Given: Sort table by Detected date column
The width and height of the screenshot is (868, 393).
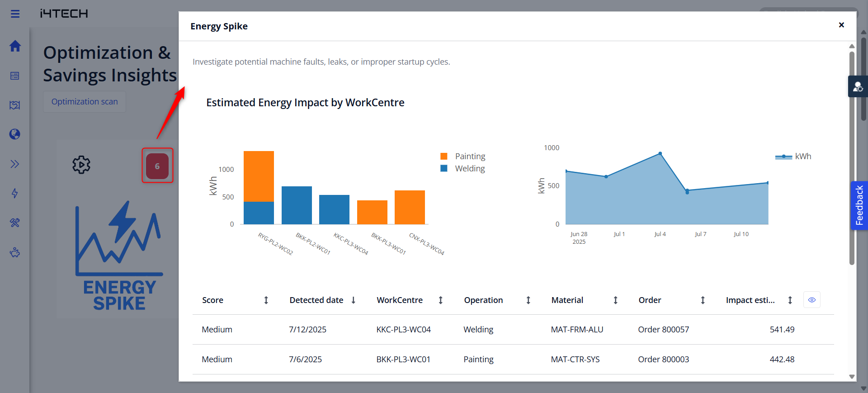Looking at the screenshot, I should (354, 300).
